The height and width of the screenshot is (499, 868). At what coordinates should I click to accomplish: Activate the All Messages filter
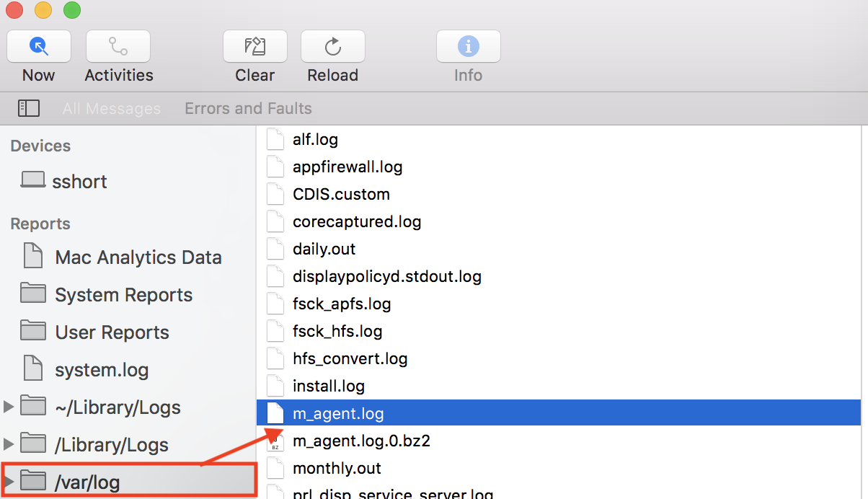(112, 108)
